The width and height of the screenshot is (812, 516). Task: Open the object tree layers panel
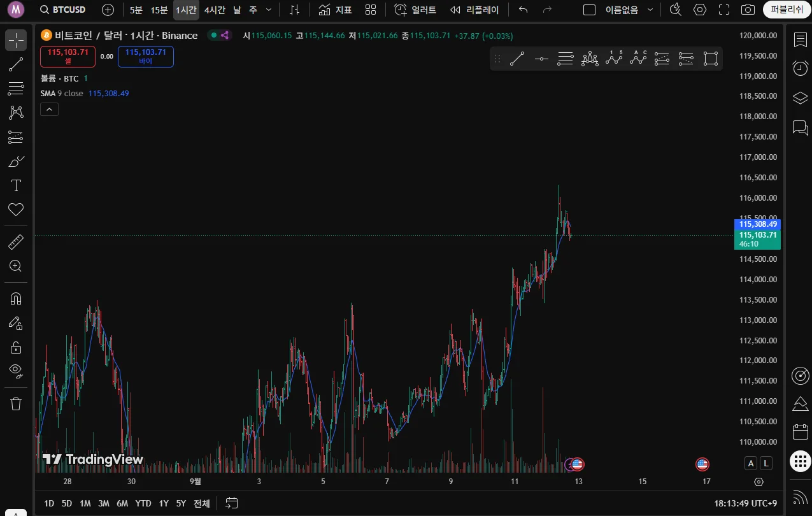point(800,97)
